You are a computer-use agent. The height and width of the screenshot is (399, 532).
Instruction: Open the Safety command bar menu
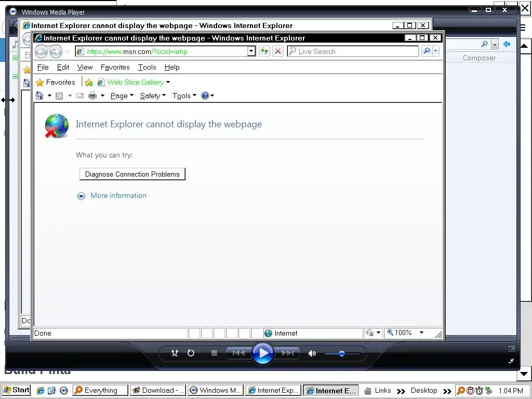coord(153,96)
